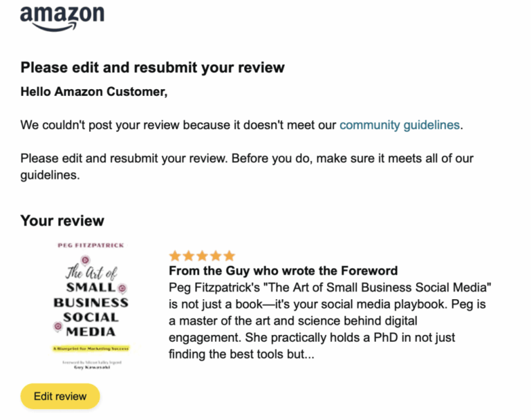Screen dimensions: 531x420
Task: Click the Amazon logo at top
Action: pyautogui.click(x=62, y=17)
